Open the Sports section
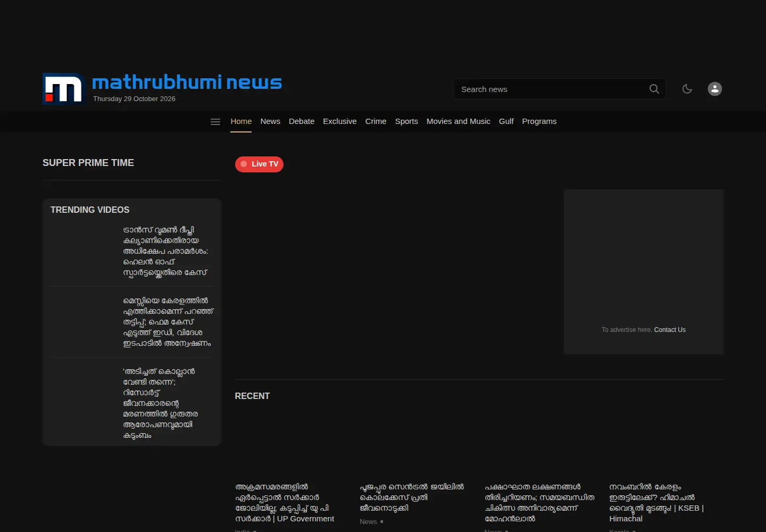Viewport: 766px width, 532px height. [x=406, y=121]
